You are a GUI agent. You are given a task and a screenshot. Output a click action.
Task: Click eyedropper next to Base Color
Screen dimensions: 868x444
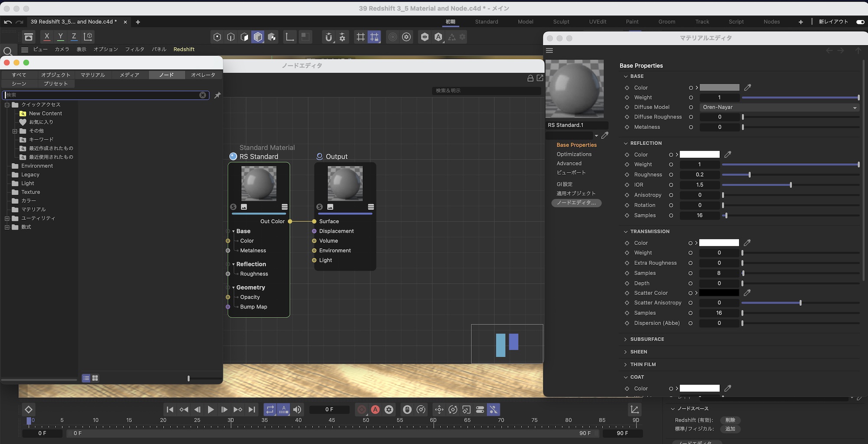coord(747,88)
